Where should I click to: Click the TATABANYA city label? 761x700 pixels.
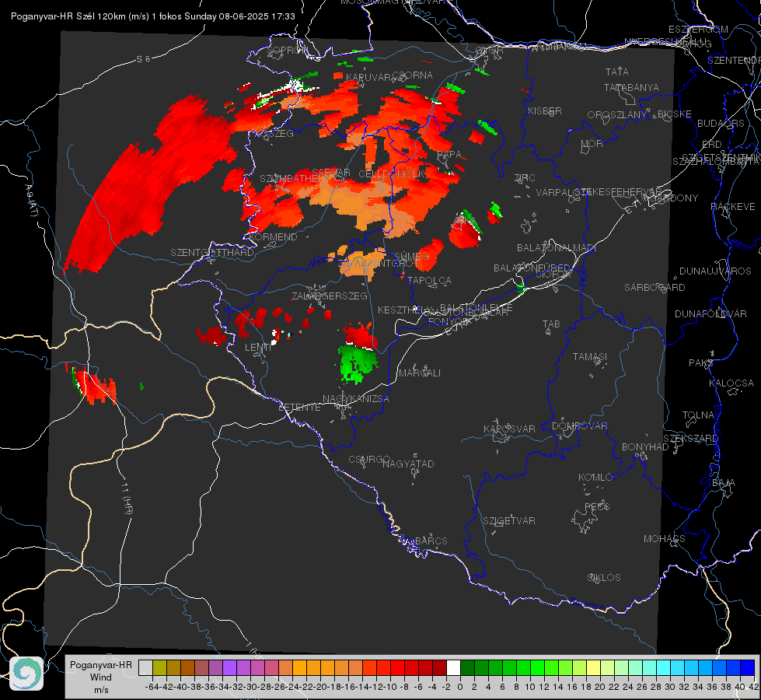pyautogui.click(x=631, y=88)
